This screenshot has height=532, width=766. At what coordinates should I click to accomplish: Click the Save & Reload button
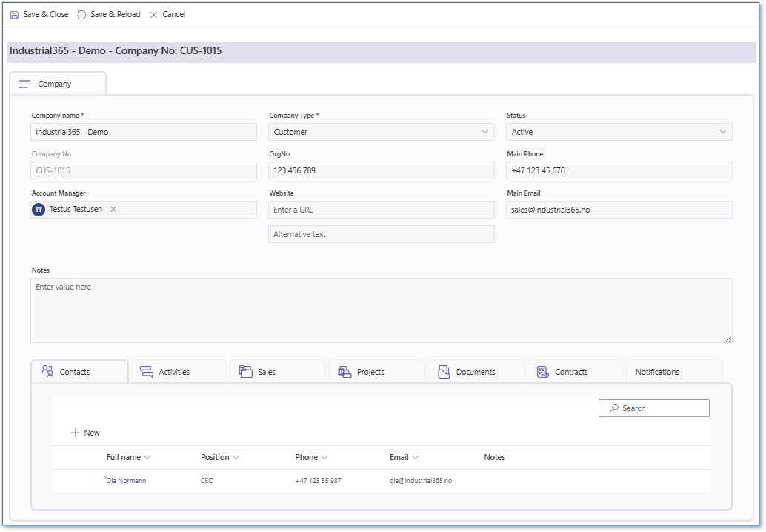pos(109,15)
